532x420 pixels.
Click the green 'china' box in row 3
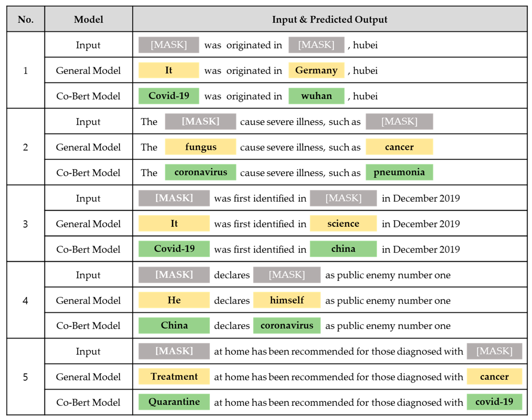tap(343, 249)
